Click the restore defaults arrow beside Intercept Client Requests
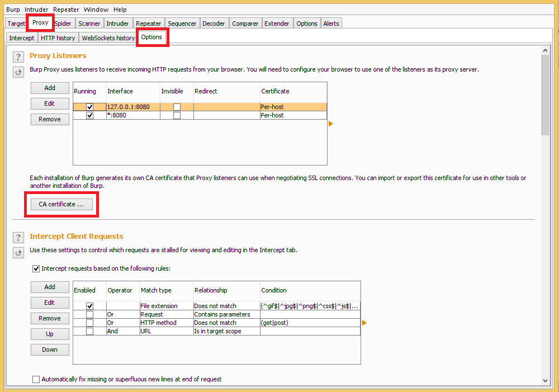The height and width of the screenshot is (392, 559). [18, 252]
